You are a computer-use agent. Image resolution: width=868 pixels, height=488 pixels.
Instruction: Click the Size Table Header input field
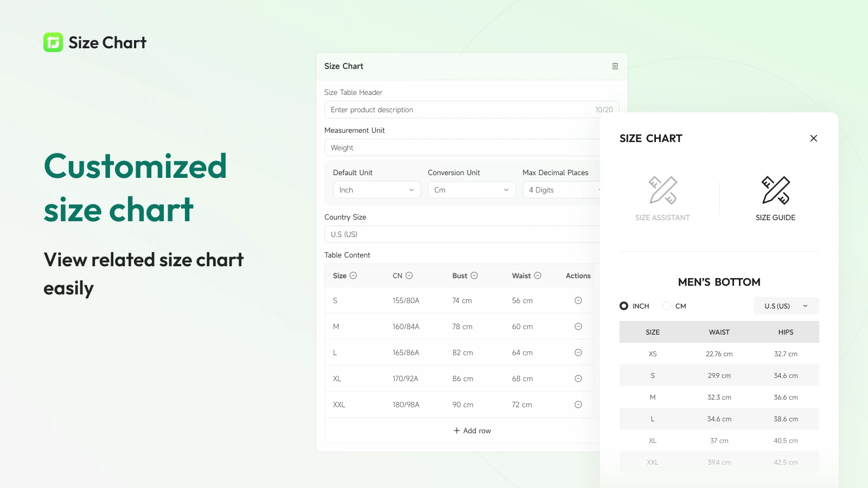click(472, 110)
